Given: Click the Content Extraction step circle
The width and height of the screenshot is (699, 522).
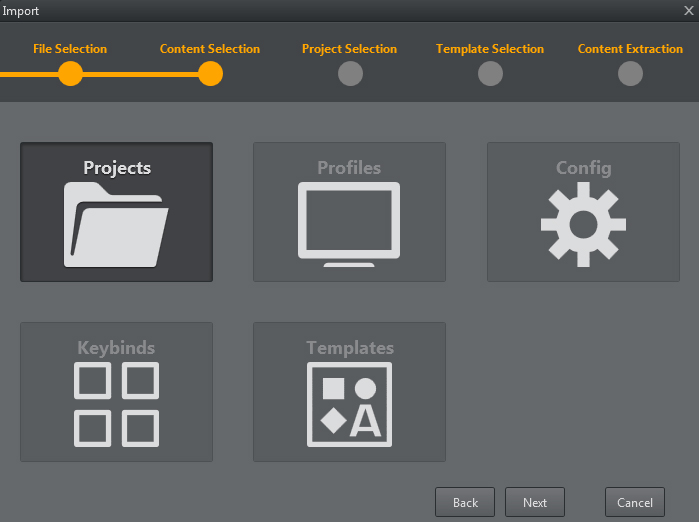Looking at the screenshot, I should coord(630,74).
